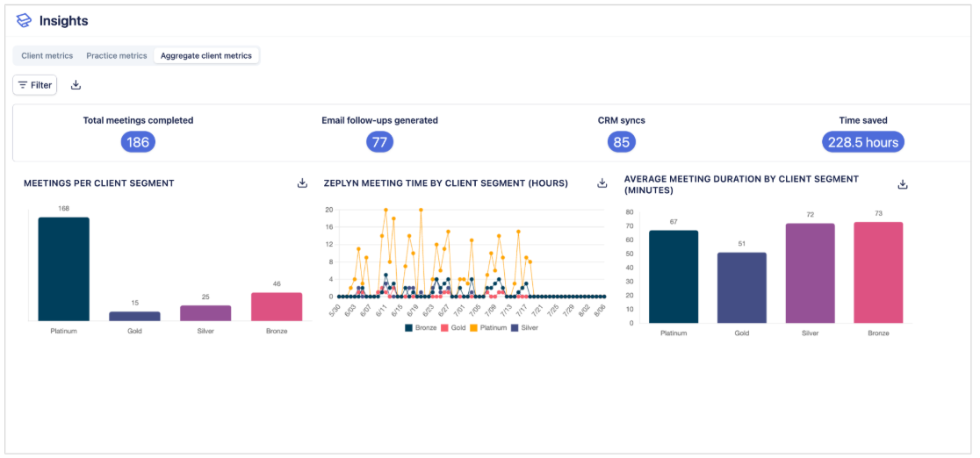Image resolution: width=980 pixels, height=458 pixels.
Task: Toggle the Bronze series in chart legend
Action: [422, 327]
